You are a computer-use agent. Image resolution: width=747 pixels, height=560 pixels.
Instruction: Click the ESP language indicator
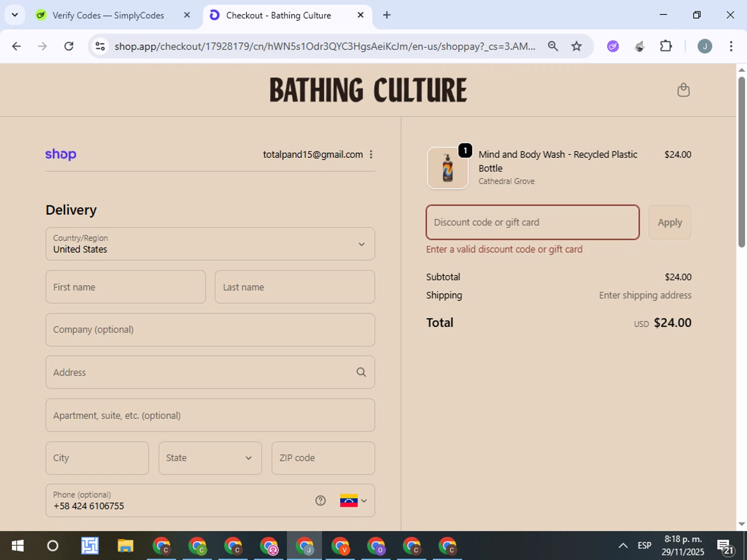click(644, 546)
